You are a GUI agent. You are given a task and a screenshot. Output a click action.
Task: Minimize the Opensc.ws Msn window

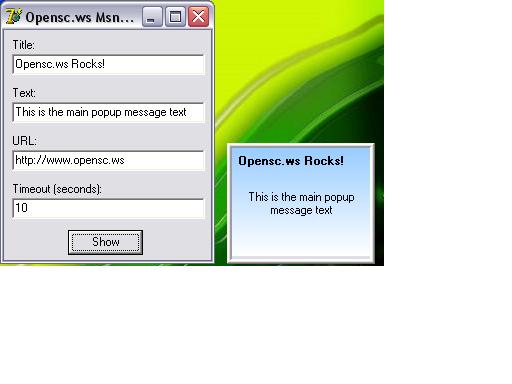[152, 17]
